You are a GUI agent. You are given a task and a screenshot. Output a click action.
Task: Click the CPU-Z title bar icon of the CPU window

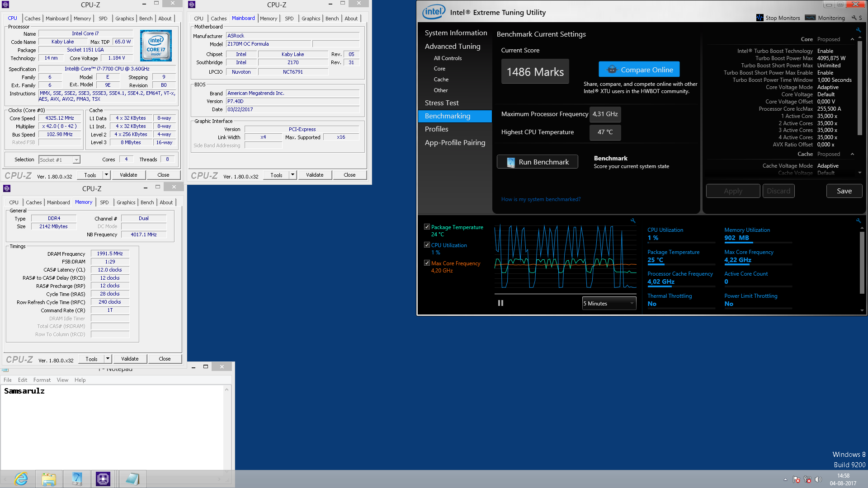coord(6,5)
